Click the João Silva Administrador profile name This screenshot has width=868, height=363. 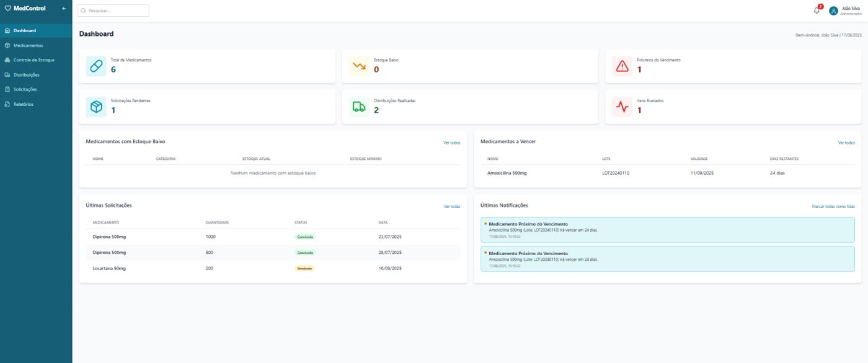(851, 11)
